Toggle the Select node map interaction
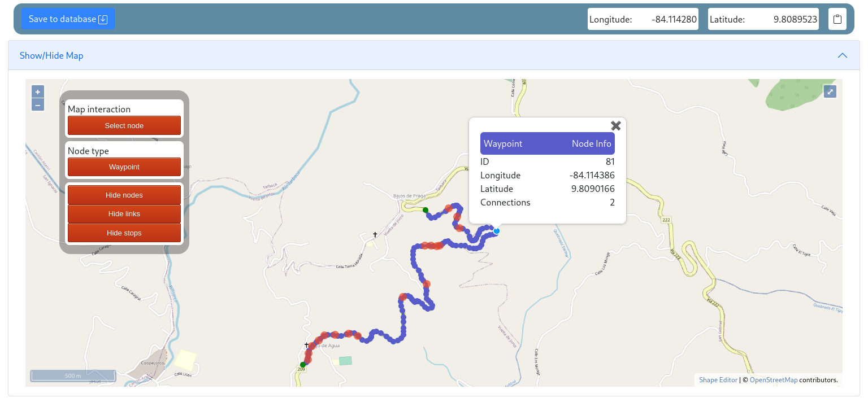Screen dimensions: 868x402 click(124, 125)
